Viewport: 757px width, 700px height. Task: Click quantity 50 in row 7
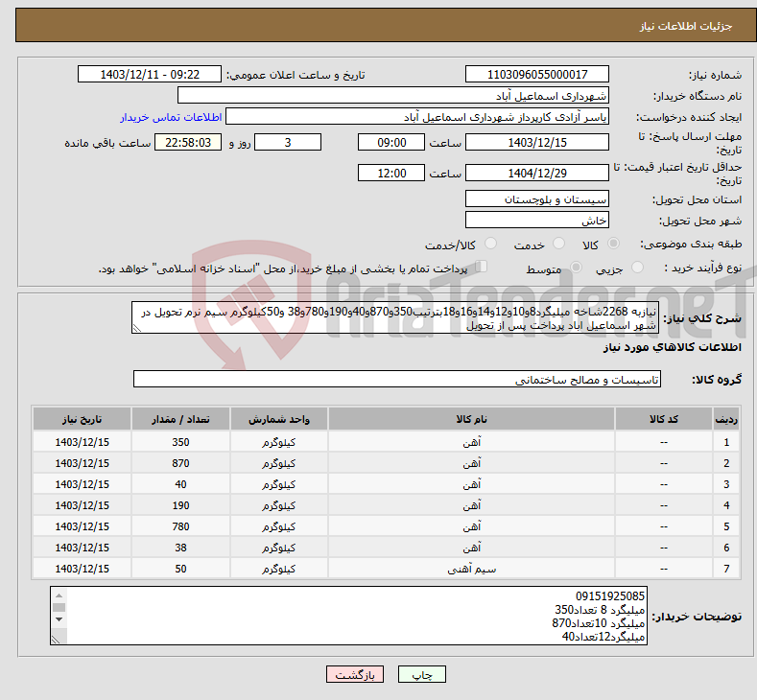pos(180,569)
